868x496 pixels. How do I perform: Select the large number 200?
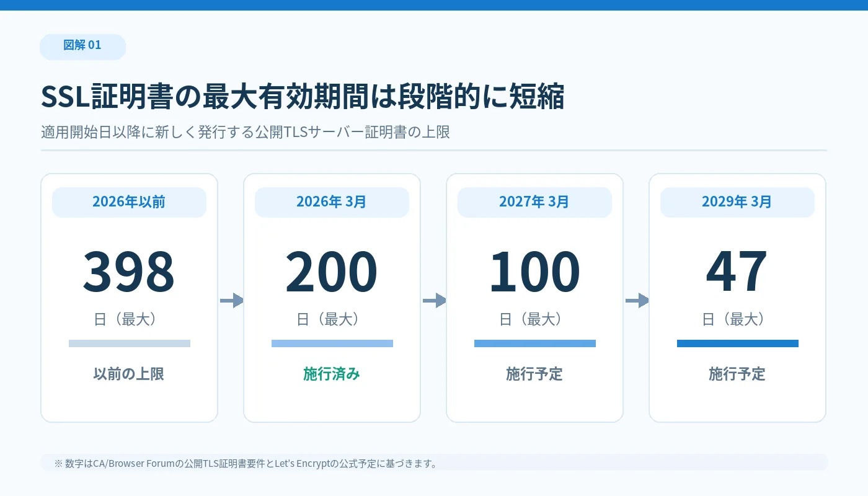(332, 272)
